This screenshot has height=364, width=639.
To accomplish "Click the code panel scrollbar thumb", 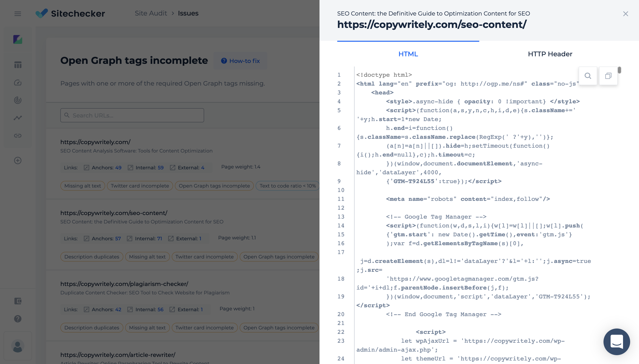I will (619, 70).
